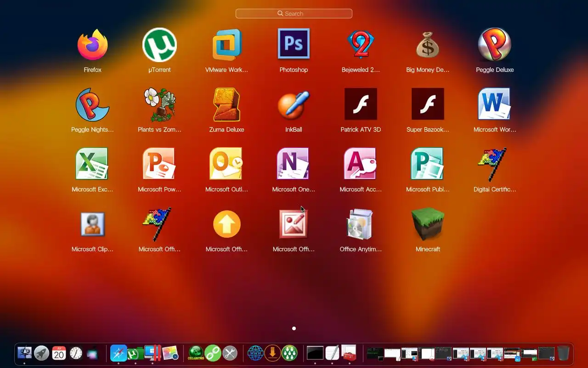Viewport: 588px width, 368px height.
Task: Open TextEdit notepad icon in dock
Action: point(332,353)
